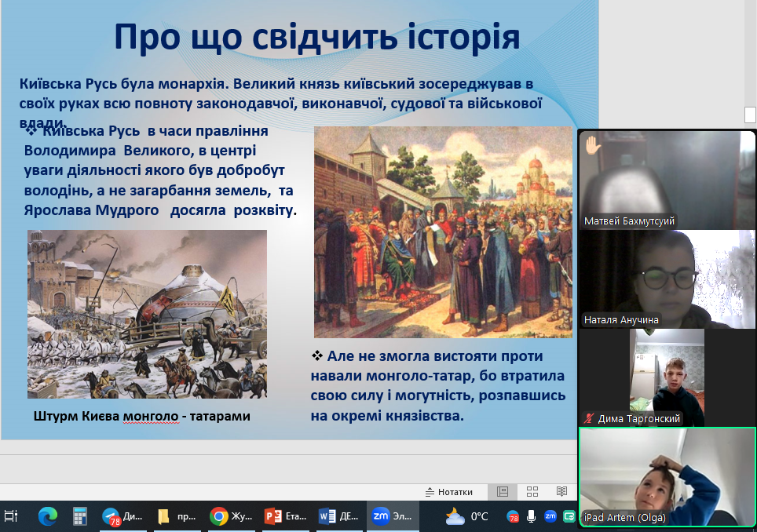Click the paragraph starting 'Але не змогла вистояти'
Screen dimensions: 757x532
[x=438, y=385]
